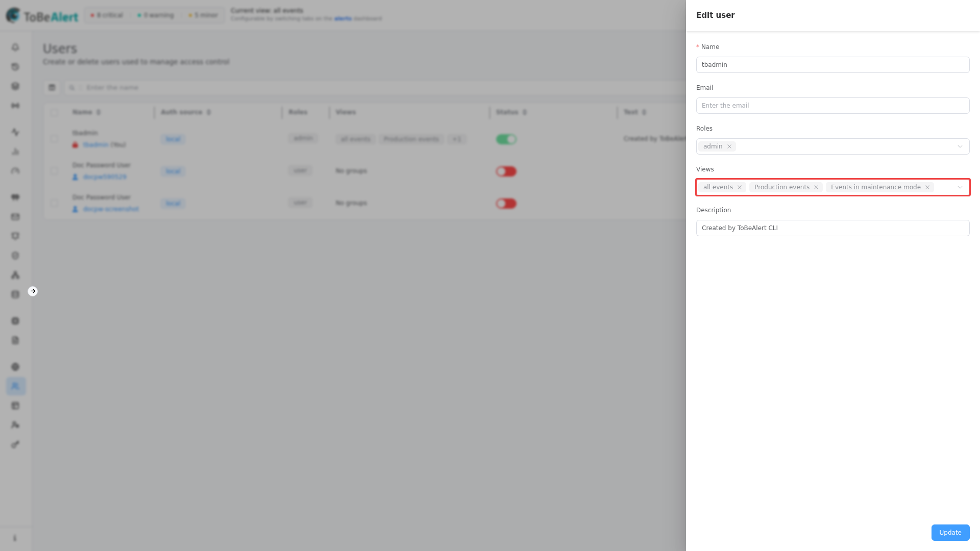The height and width of the screenshot is (551, 980).
Task: Sort the table by Status column
Action: click(x=525, y=112)
